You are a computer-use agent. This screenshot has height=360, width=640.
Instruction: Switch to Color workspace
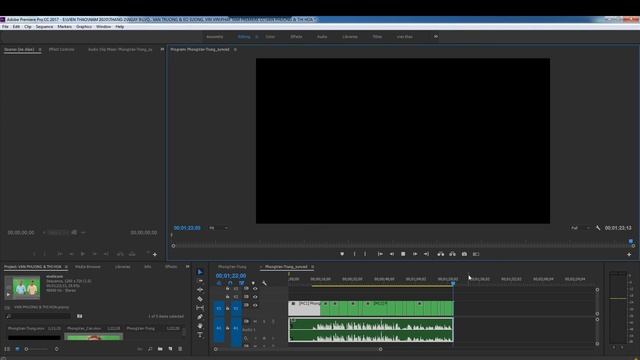point(270,37)
